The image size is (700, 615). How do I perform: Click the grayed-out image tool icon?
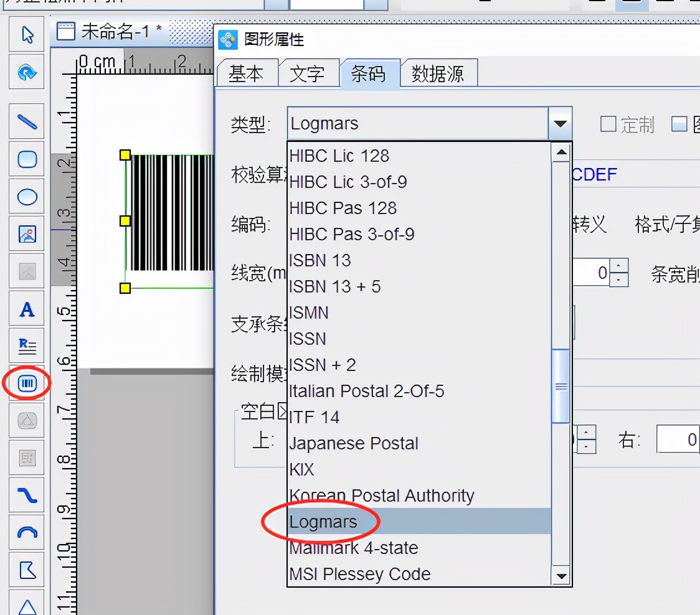pos(27,271)
